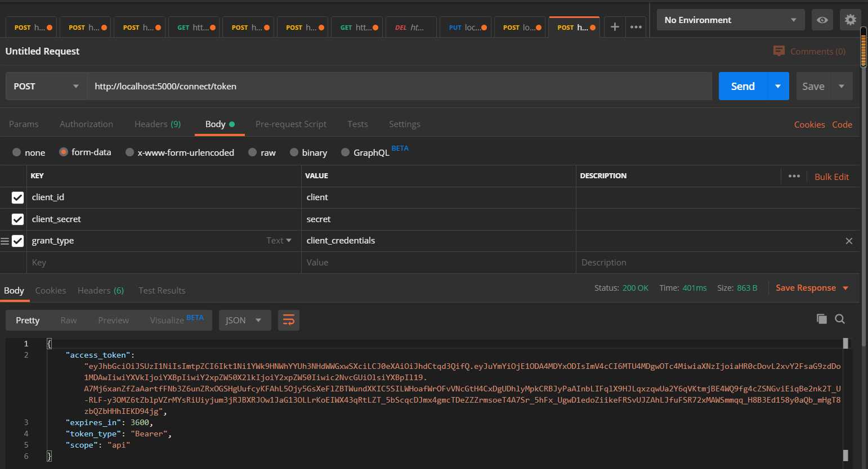Select x-www-form-urlencoded body type

129,152
